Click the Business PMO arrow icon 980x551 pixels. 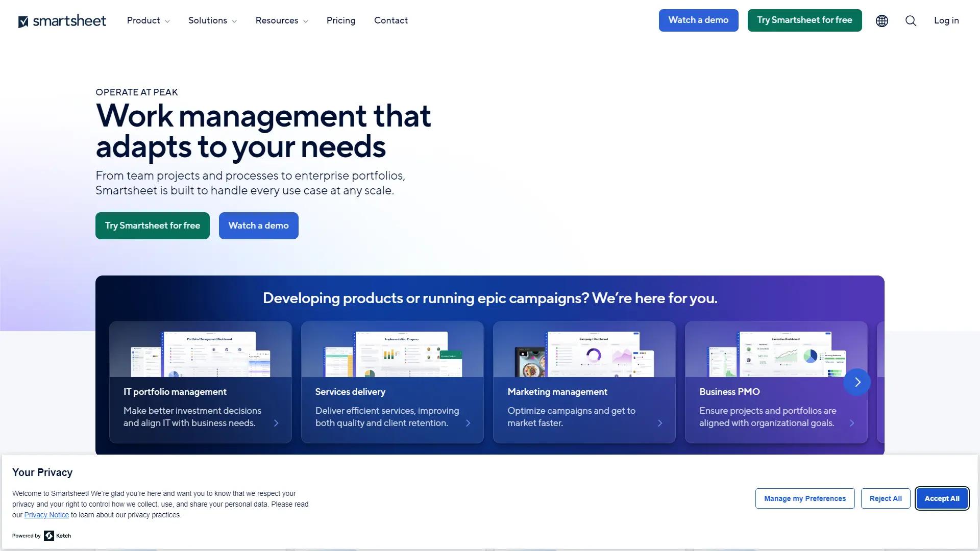pos(852,422)
